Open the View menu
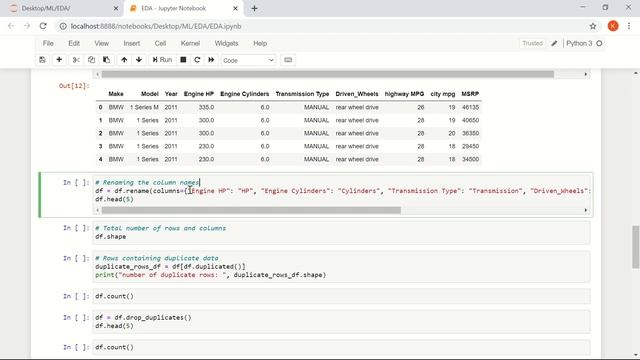 pyautogui.click(x=102, y=43)
